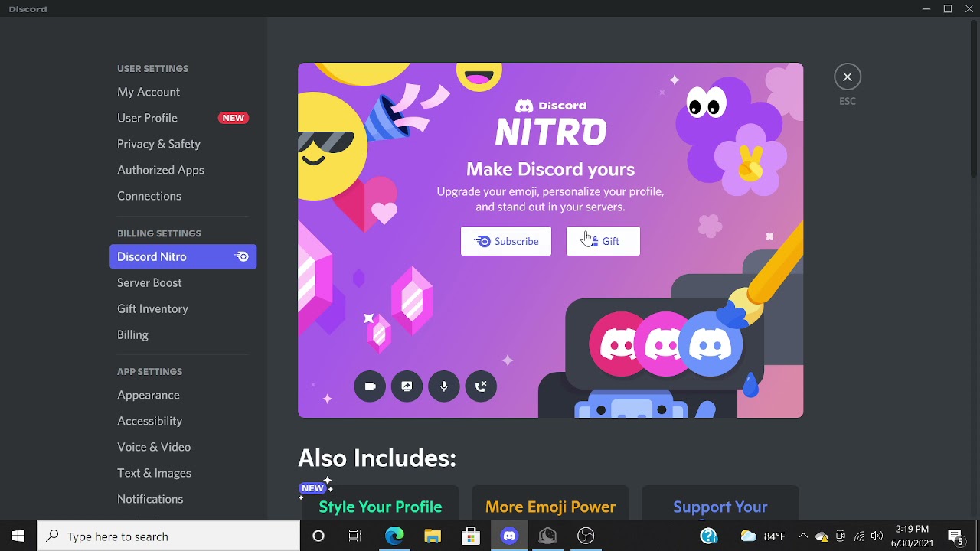Click the volume speaker tray icon
This screenshot has width=980, height=551.
[x=877, y=536]
